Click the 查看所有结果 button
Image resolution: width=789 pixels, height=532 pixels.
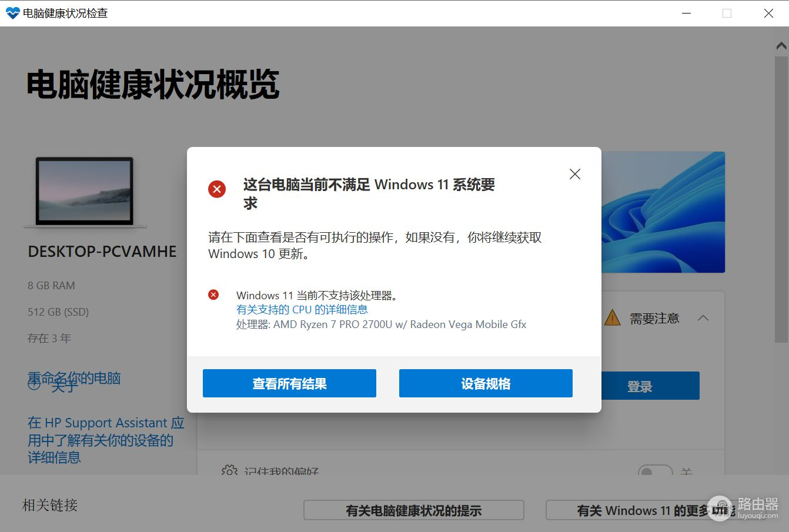click(289, 383)
